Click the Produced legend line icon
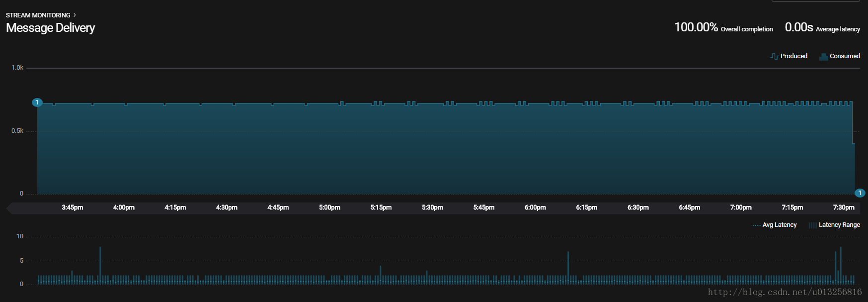This screenshot has width=868, height=302. coord(774,56)
